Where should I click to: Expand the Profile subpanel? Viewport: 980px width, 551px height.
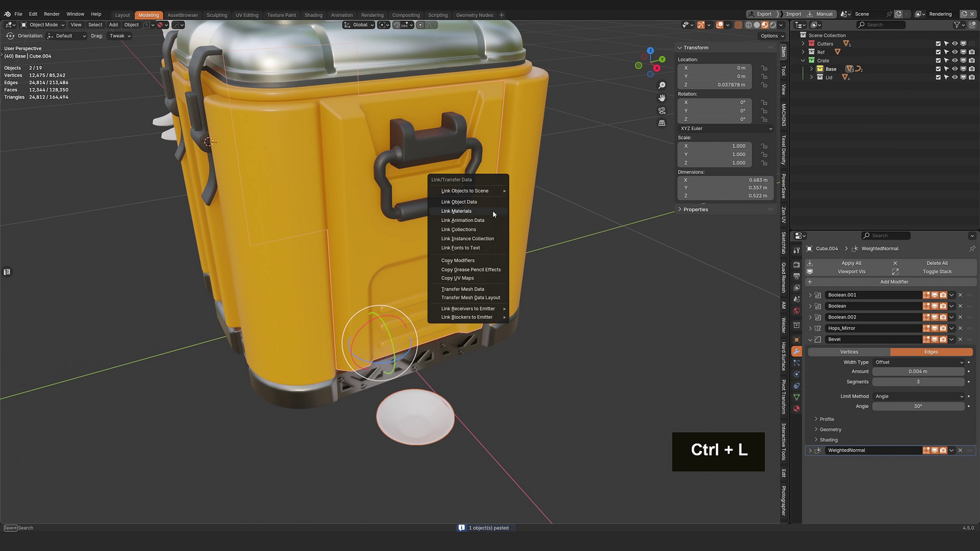tap(816, 419)
